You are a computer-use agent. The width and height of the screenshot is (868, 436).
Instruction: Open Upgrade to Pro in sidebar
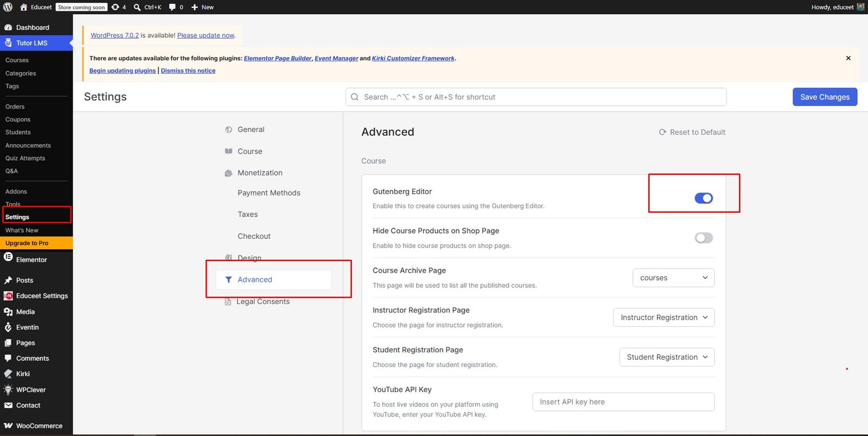pyautogui.click(x=36, y=243)
